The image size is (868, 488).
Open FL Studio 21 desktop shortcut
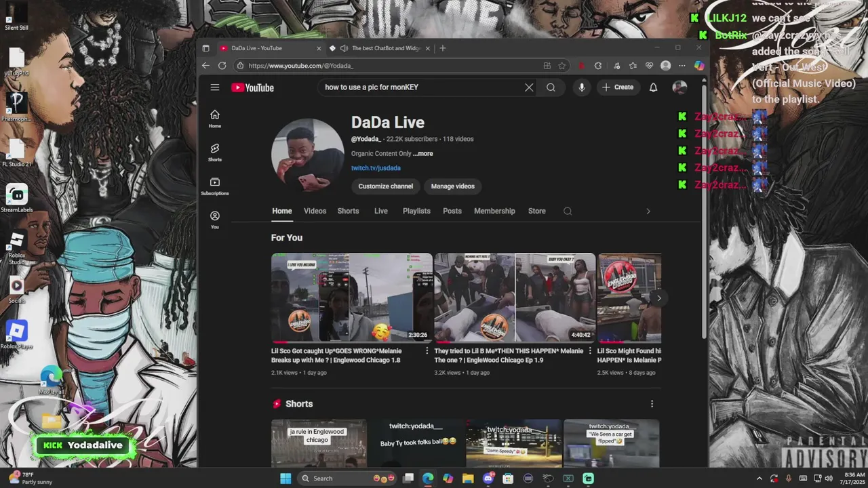click(17, 152)
